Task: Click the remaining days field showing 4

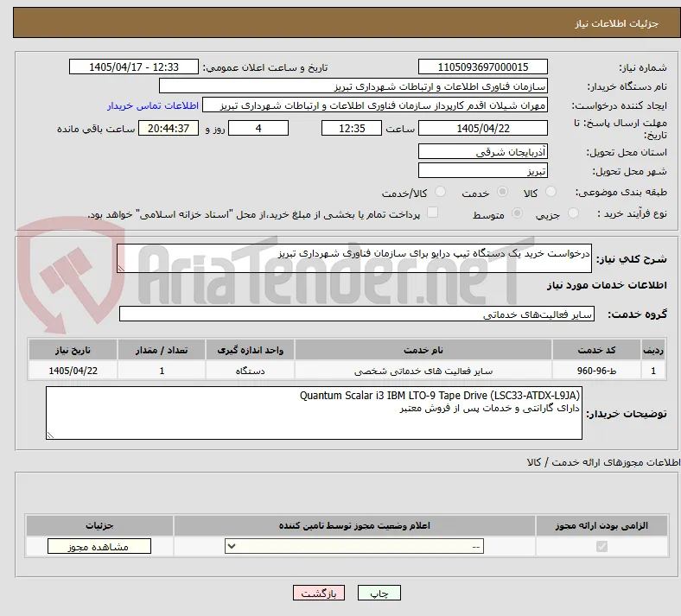Action: (258, 128)
